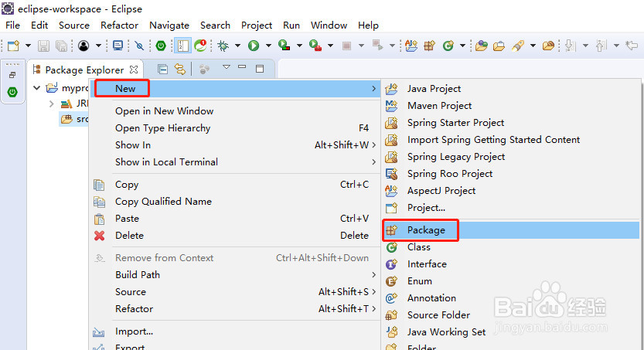Toggle Link with Editor in Package Explorer

(x=180, y=70)
